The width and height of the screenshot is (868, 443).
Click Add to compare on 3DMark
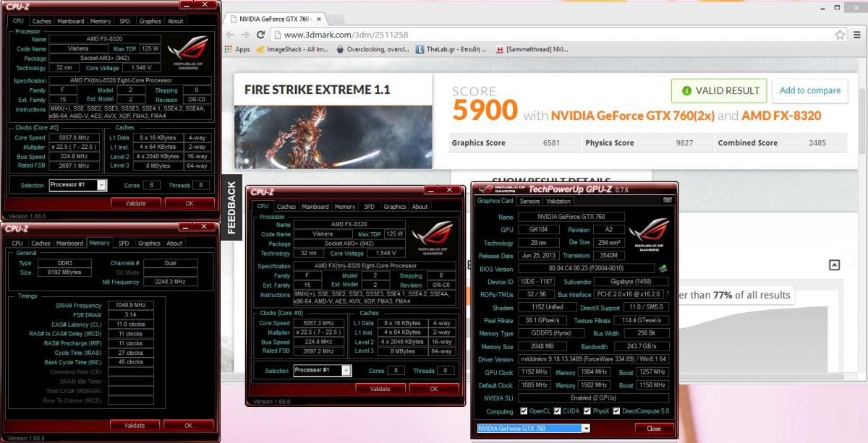click(810, 90)
